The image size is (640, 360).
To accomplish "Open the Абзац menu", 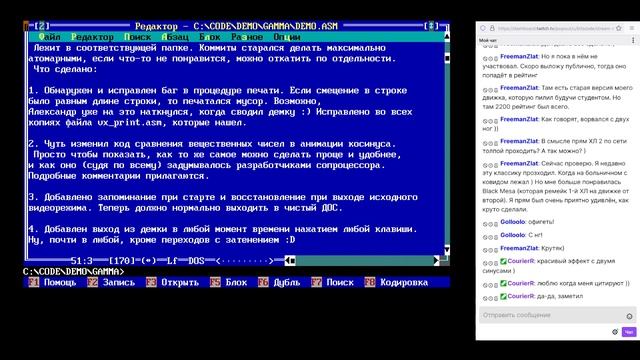I will pyautogui.click(x=175, y=37).
